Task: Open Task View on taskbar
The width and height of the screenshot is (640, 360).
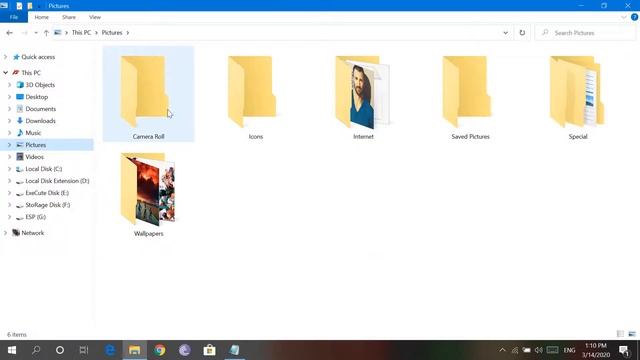Action: click(x=84, y=350)
